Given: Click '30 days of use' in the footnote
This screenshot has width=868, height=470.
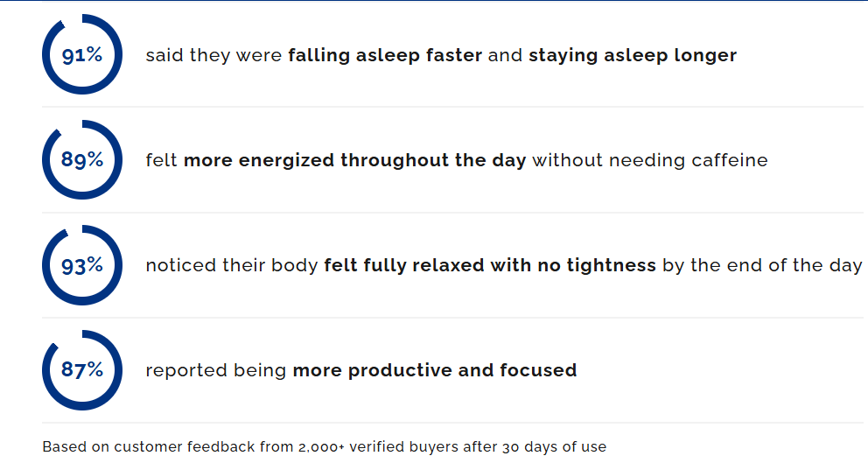Looking at the screenshot, I should [554, 446].
